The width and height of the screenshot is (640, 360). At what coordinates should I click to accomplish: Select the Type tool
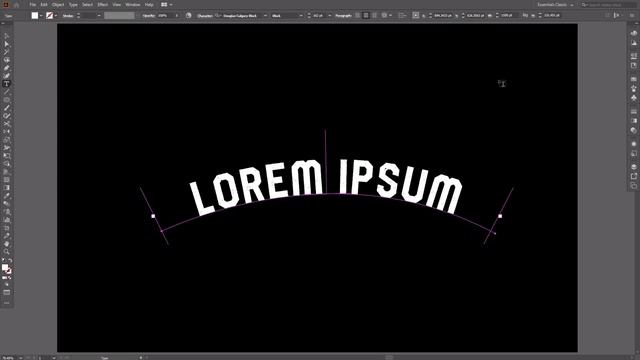pos(7,84)
